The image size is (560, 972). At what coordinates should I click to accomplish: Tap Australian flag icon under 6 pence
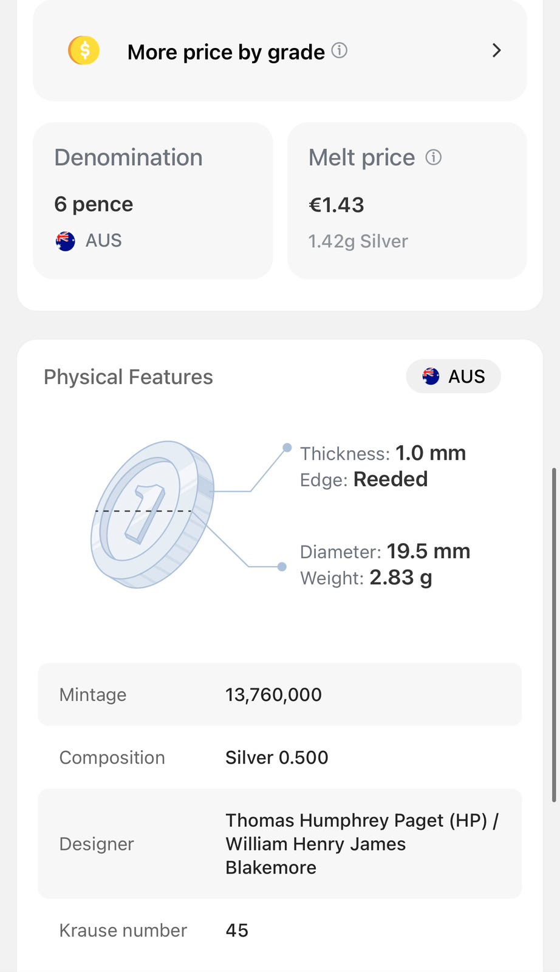click(x=66, y=241)
